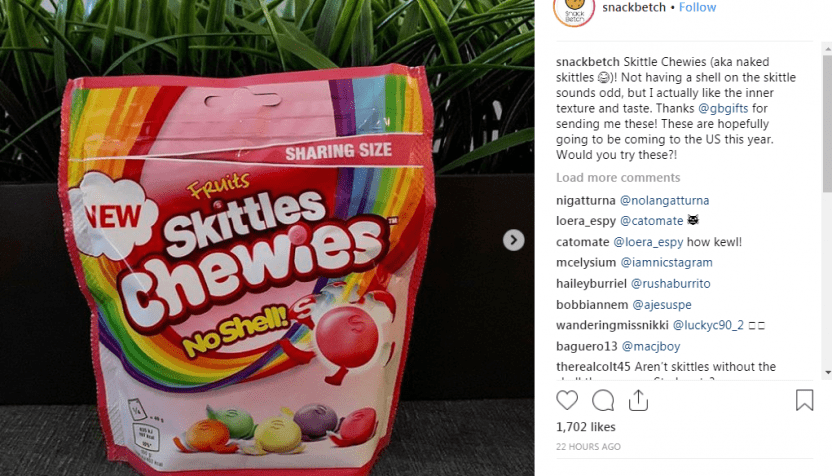The height and width of the screenshot is (476, 832).
Task: Follow the snackbetch account
Action: pos(697,7)
